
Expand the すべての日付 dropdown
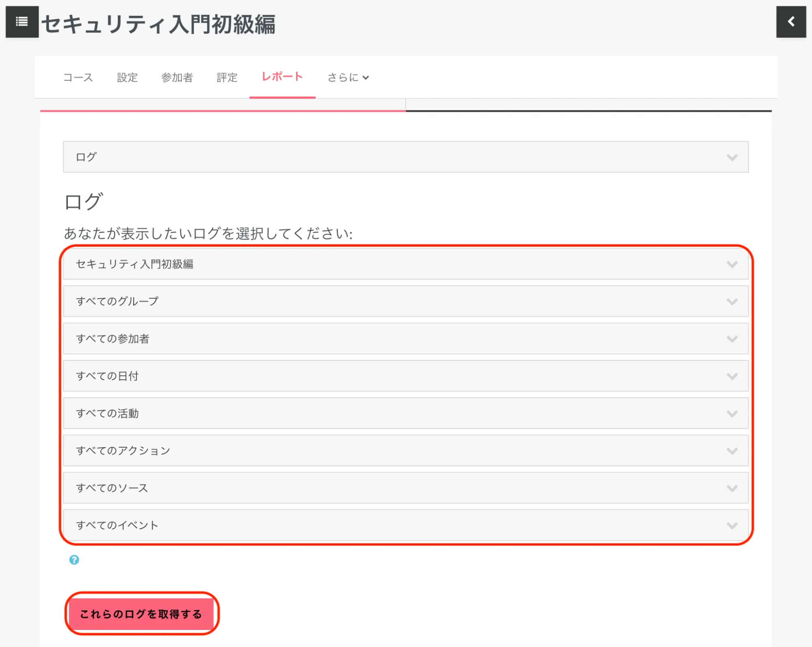pyautogui.click(x=405, y=376)
